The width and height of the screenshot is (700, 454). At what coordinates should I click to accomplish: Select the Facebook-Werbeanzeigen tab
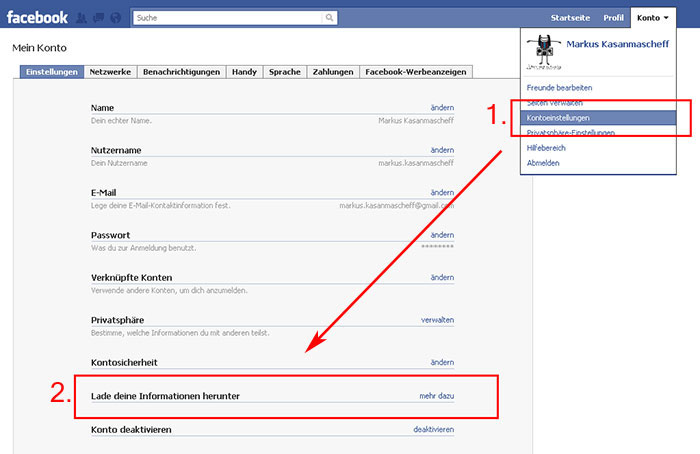click(416, 72)
